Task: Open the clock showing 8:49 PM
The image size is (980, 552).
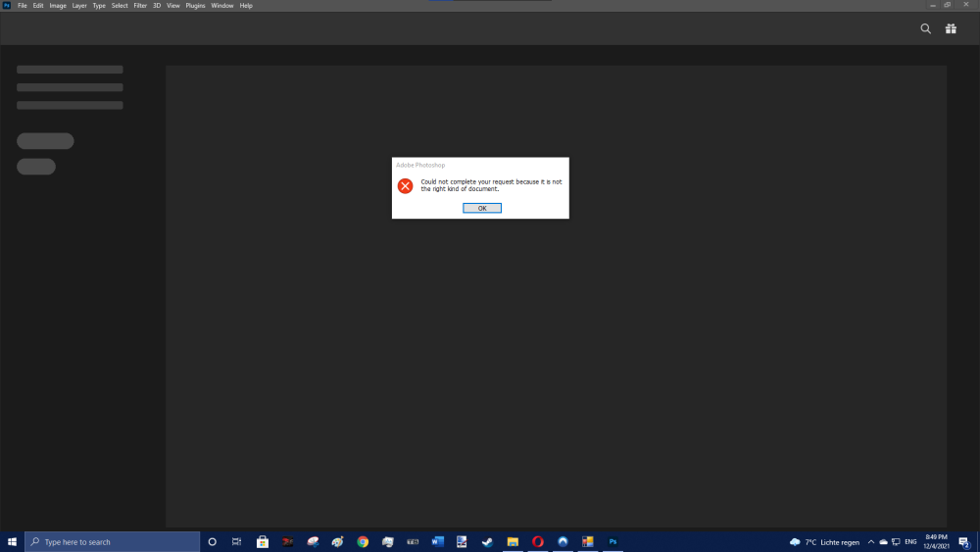Action: 936,542
